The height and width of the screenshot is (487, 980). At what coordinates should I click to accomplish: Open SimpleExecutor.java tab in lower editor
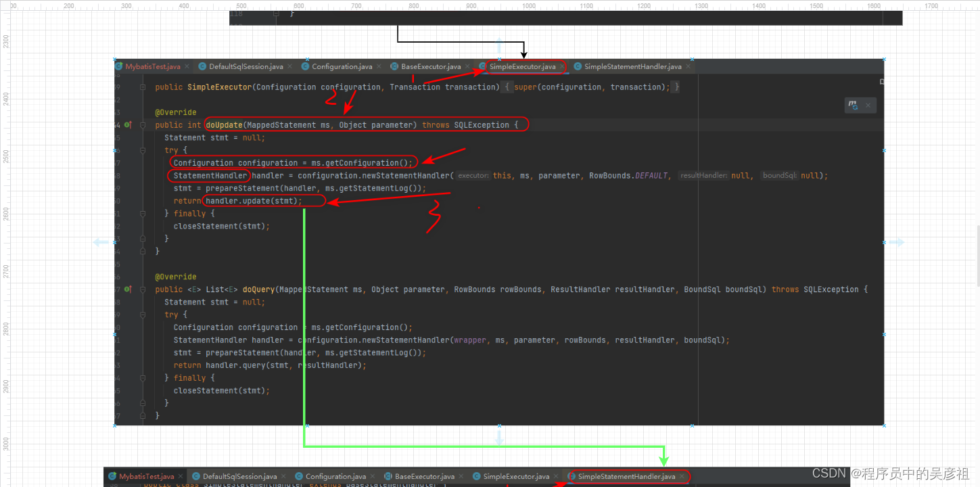coord(516,476)
